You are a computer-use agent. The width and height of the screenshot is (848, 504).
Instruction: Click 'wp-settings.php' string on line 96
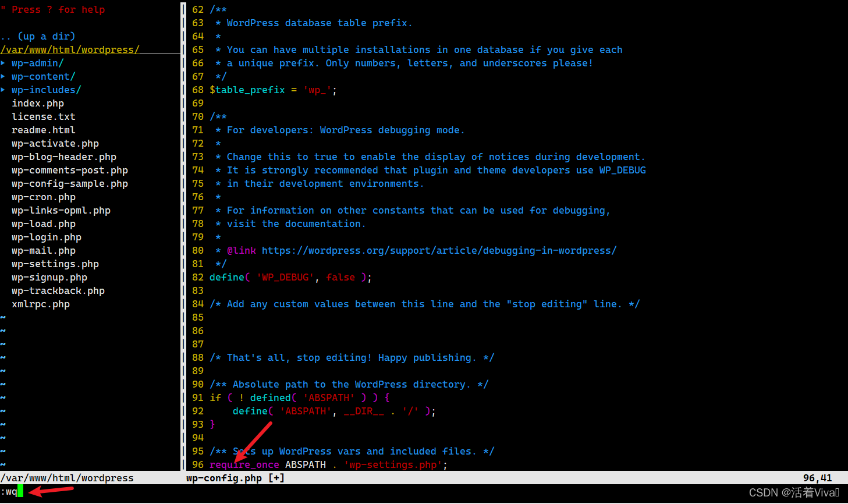tap(393, 464)
